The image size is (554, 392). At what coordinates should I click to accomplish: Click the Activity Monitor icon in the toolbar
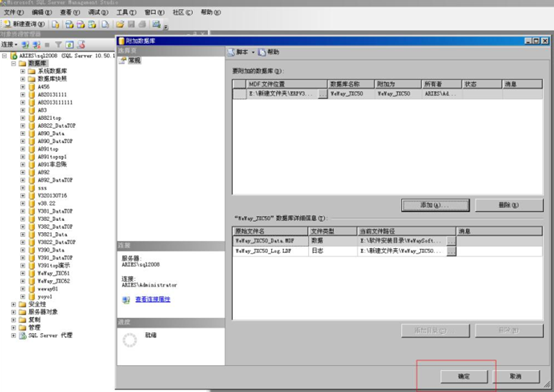click(x=156, y=24)
